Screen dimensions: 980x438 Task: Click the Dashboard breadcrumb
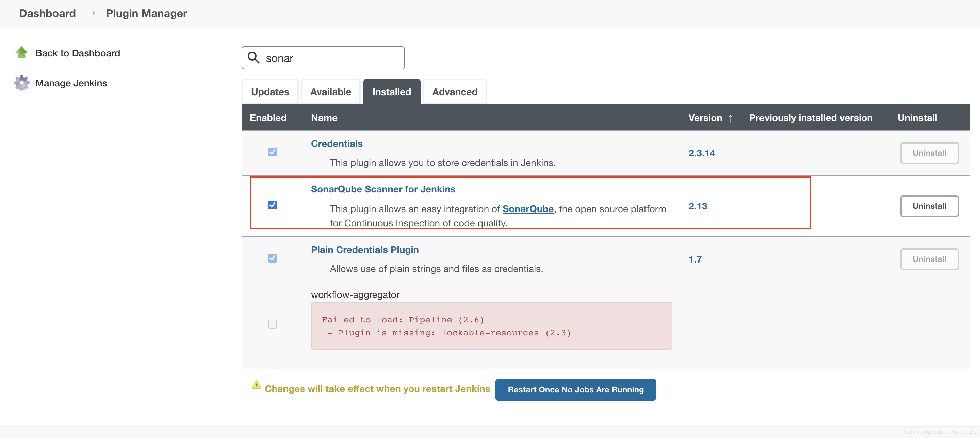[x=48, y=13]
